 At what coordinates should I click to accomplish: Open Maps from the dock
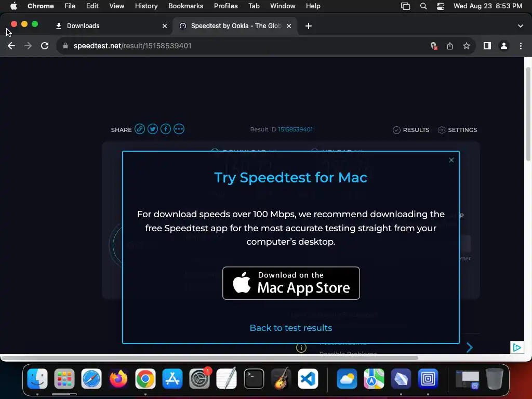click(374, 379)
